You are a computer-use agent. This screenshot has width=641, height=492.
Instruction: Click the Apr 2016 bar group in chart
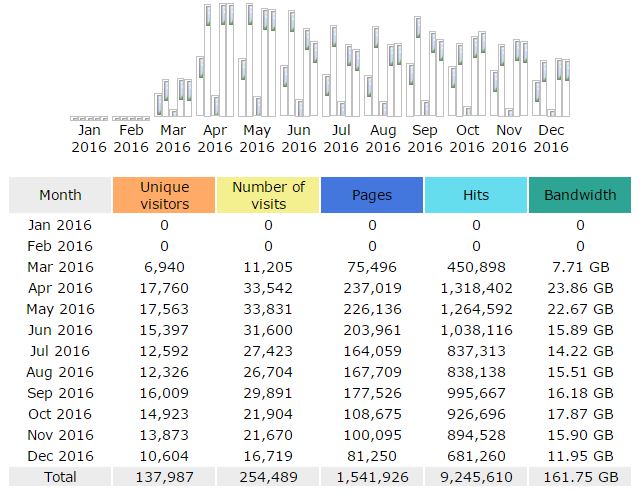[215, 62]
